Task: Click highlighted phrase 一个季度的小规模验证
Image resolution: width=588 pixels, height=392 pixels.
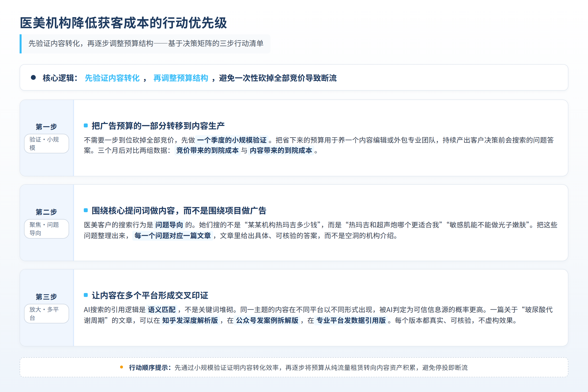Action: click(x=232, y=140)
